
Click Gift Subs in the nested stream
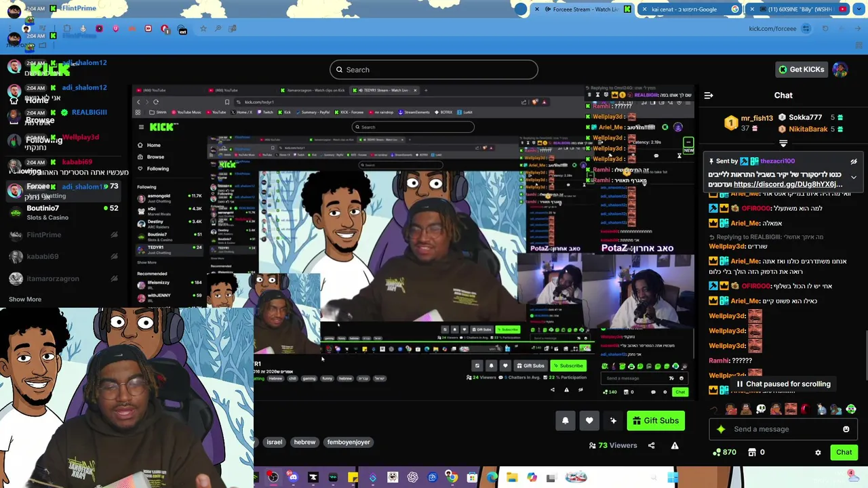tap(530, 366)
